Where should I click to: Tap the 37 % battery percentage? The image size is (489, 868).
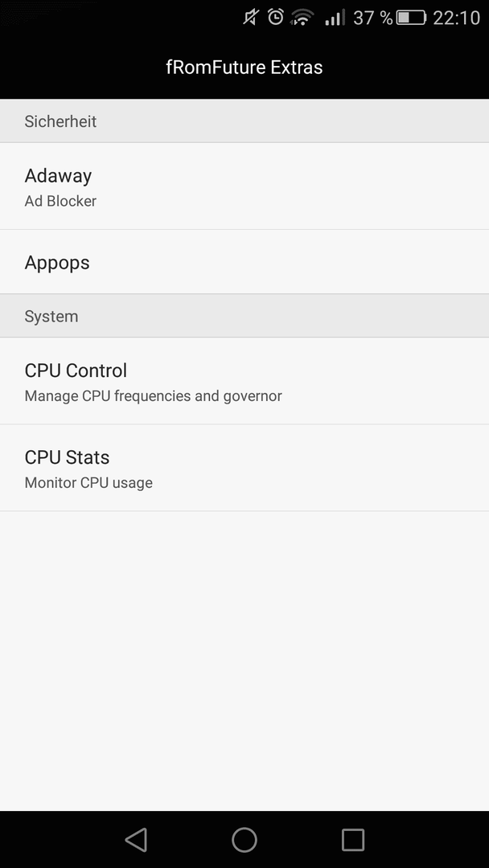(372, 18)
